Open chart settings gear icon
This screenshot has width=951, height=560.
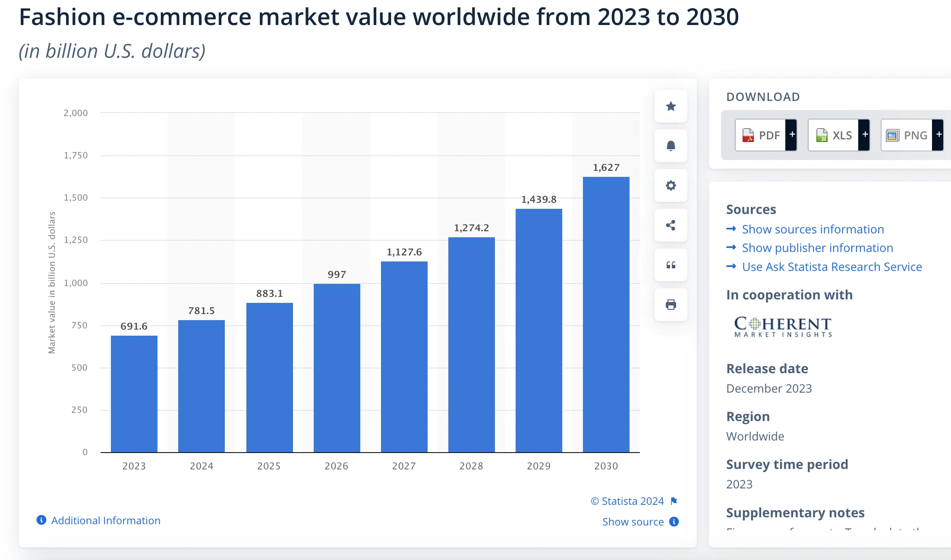point(671,186)
